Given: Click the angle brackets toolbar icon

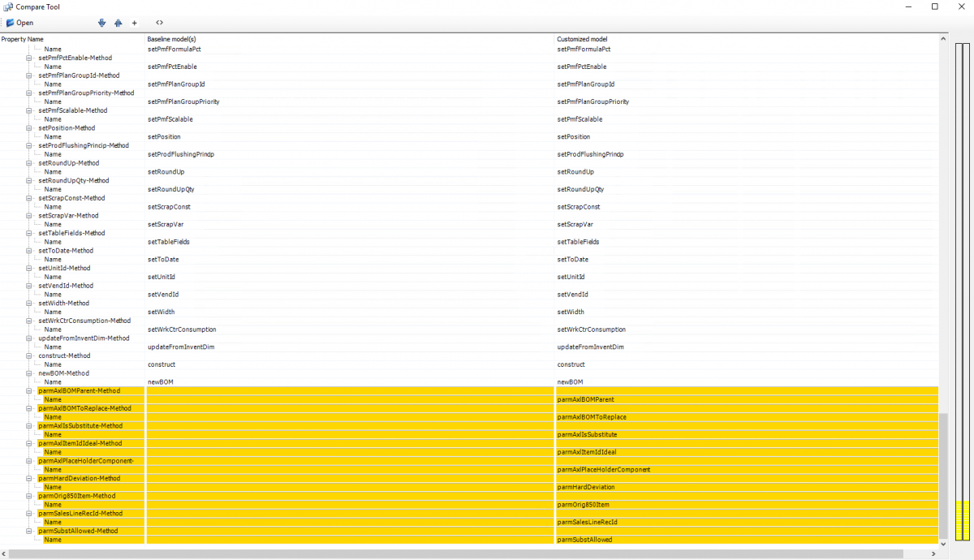Looking at the screenshot, I should (159, 23).
